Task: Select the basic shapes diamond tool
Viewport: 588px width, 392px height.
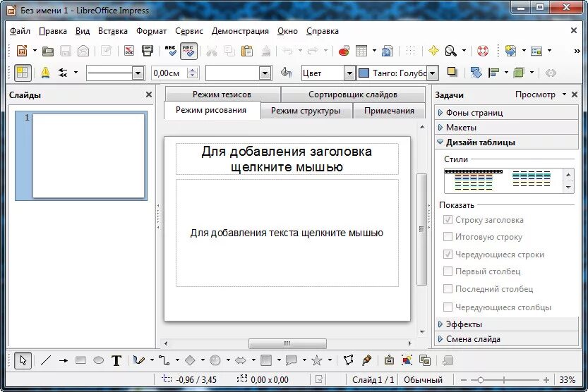Action: click(190, 360)
